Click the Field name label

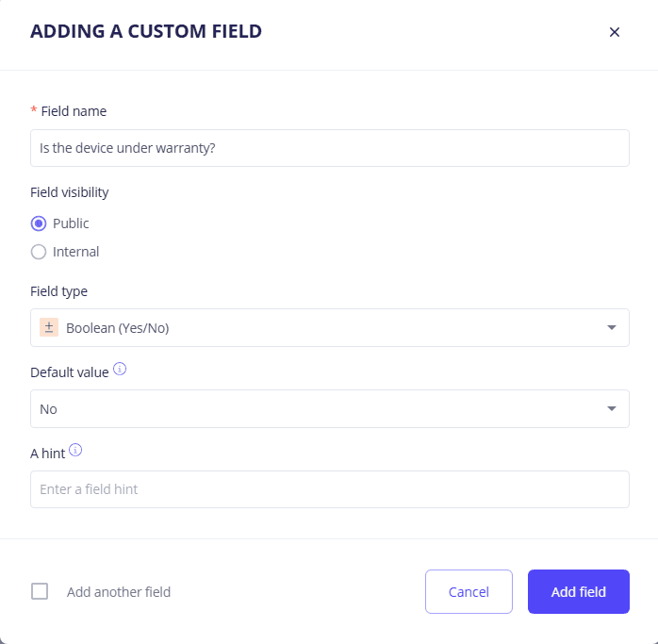[x=74, y=111]
